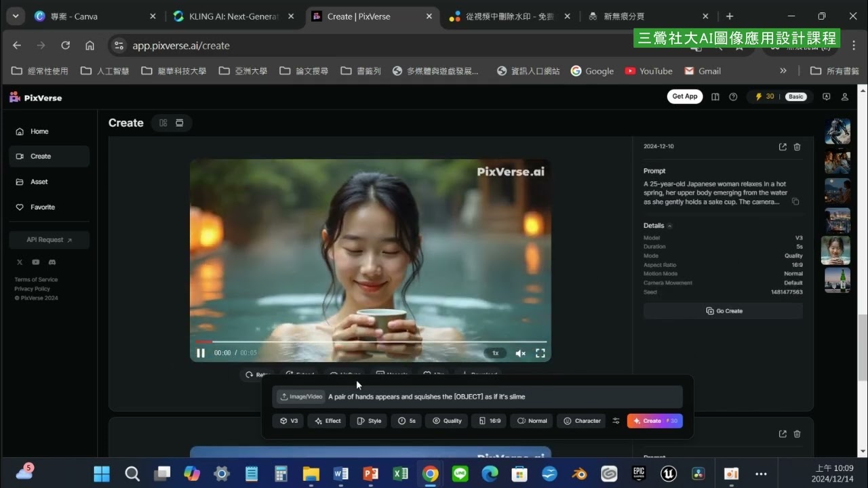The height and width of the screenshot is (488, 868).
Task: Seek along the video progress bar
Action: [x=371, y=342]
